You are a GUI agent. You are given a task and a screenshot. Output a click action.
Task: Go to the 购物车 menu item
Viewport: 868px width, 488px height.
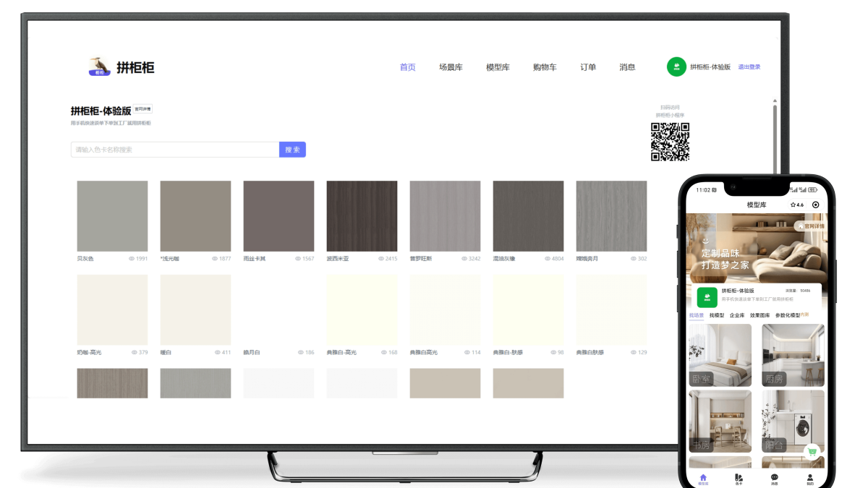[545, 67]
